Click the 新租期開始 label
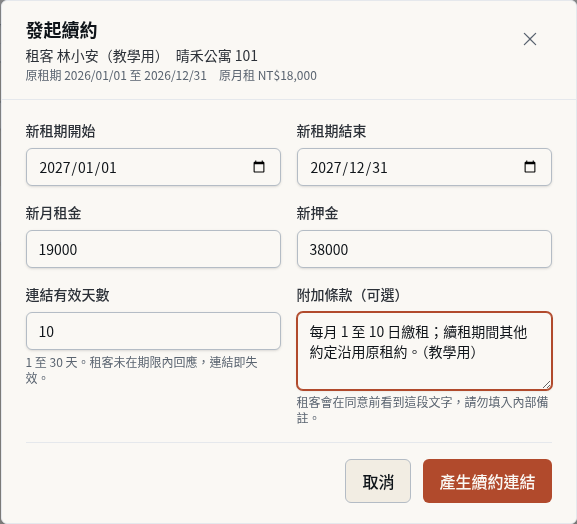The width and height of the screenshot is (577, 524). [60, 131]
